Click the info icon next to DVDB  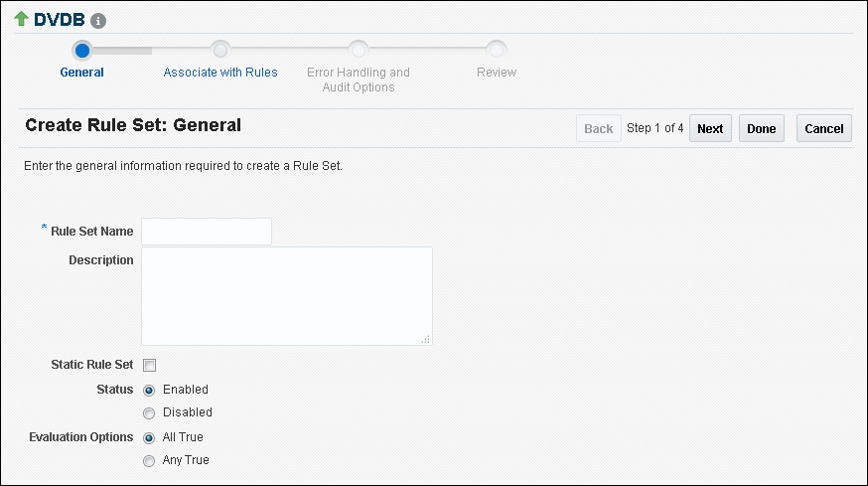[98, 20]
